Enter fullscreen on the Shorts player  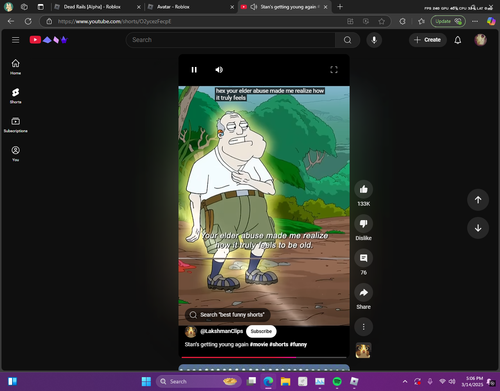[334, 70]
